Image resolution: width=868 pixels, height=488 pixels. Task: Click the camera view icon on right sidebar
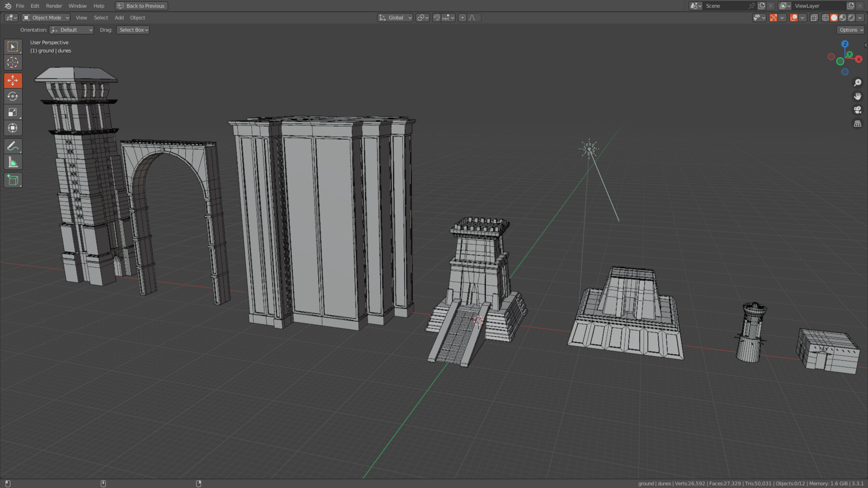tap(858, 109)
